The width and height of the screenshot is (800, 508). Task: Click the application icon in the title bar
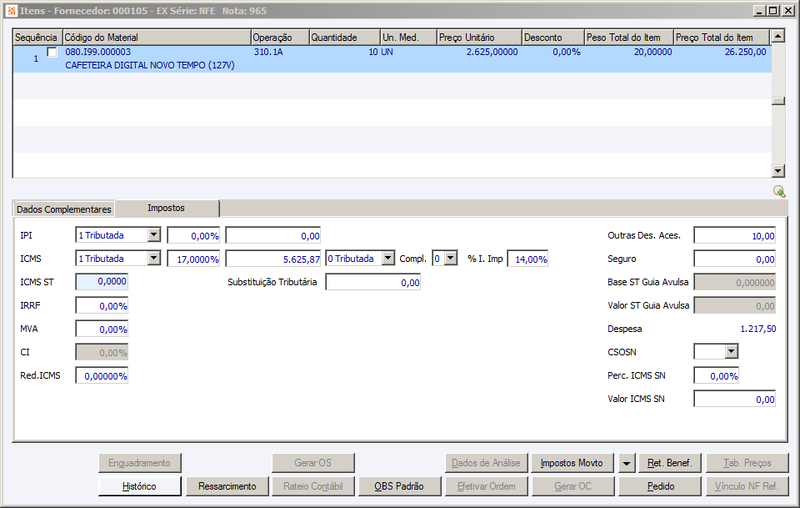pos(12,11)
